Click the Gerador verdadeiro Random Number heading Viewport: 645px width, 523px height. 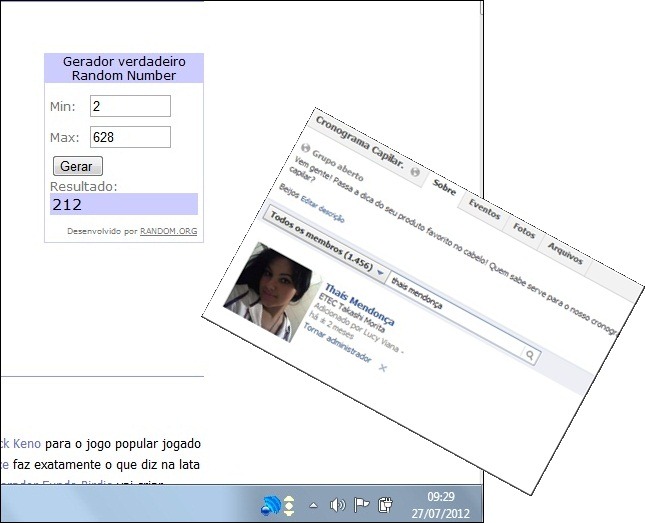click(x=124, y=68)
